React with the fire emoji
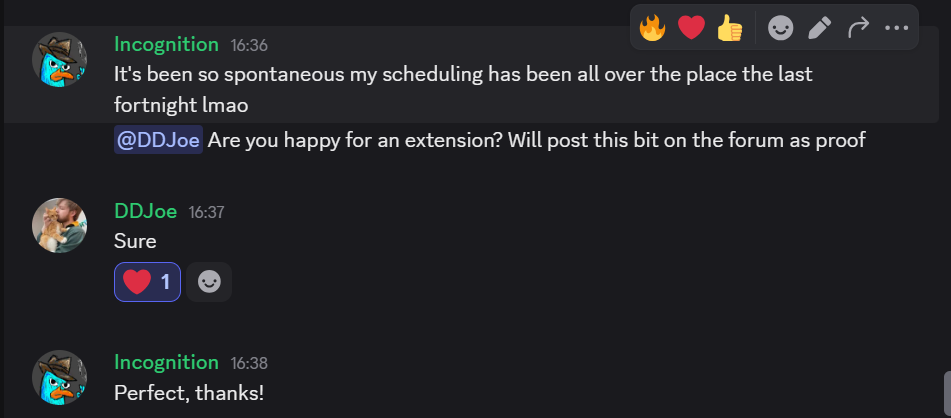951x418 pixels. coord(652,28)
